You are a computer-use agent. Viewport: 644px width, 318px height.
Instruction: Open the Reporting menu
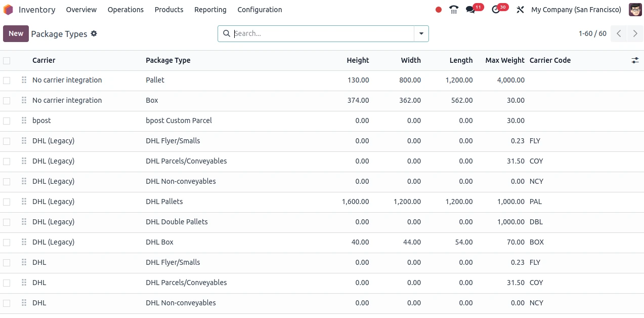coord(210,10)
